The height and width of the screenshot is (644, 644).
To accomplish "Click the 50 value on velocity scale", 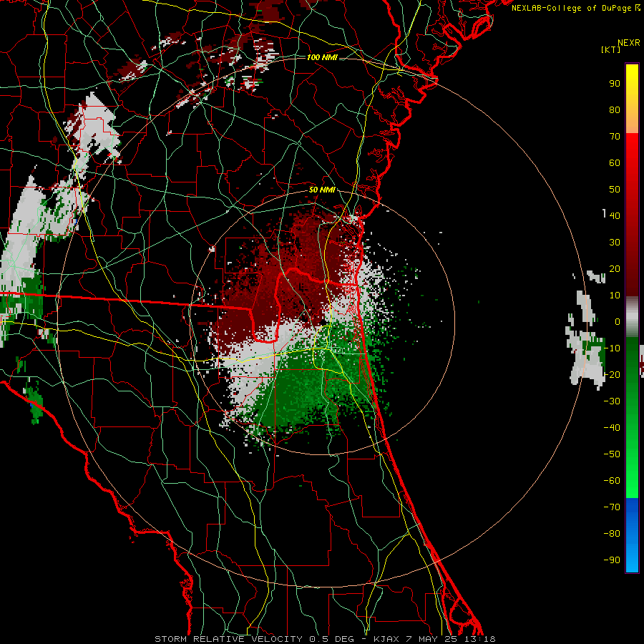I will click(615, 190).
